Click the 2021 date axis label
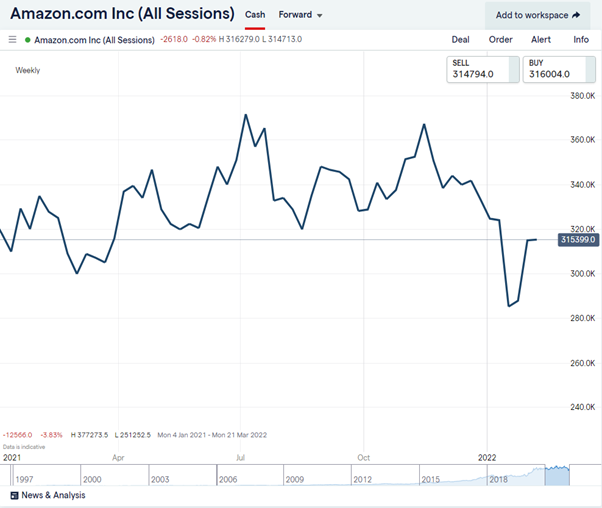 12,458
